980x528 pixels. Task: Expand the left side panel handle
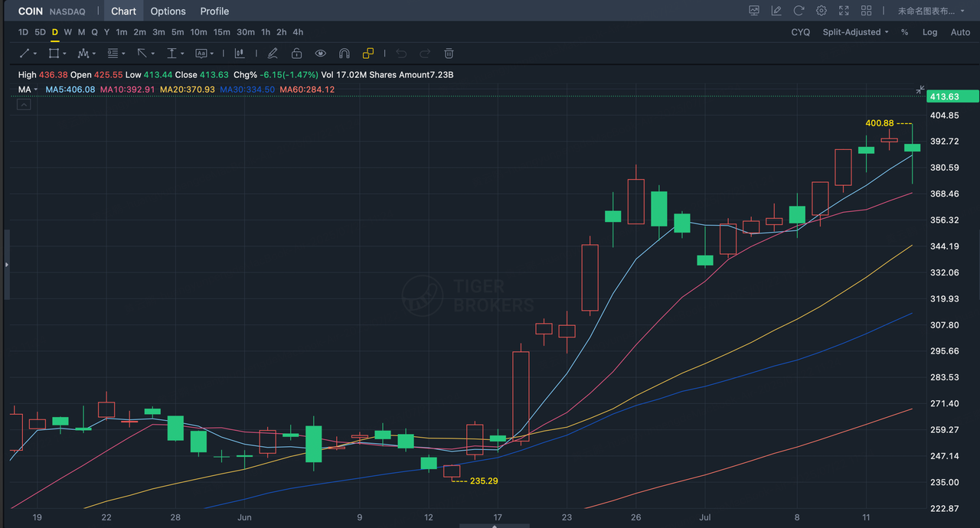(6, 264)
